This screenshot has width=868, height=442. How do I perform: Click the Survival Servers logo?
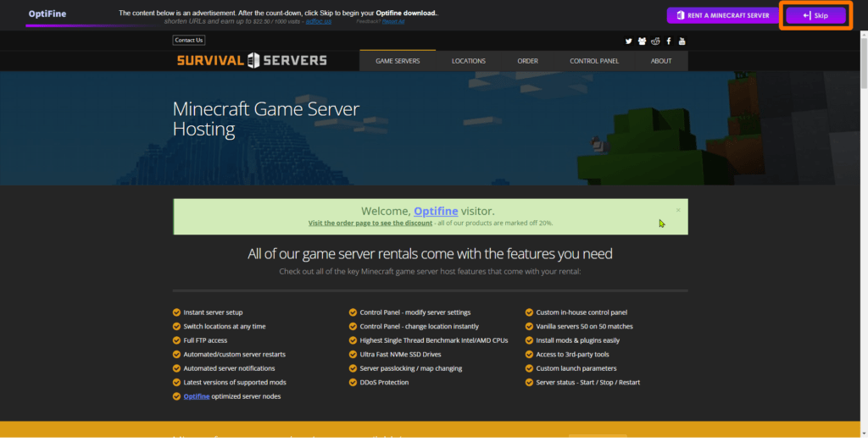pos(252,60)
